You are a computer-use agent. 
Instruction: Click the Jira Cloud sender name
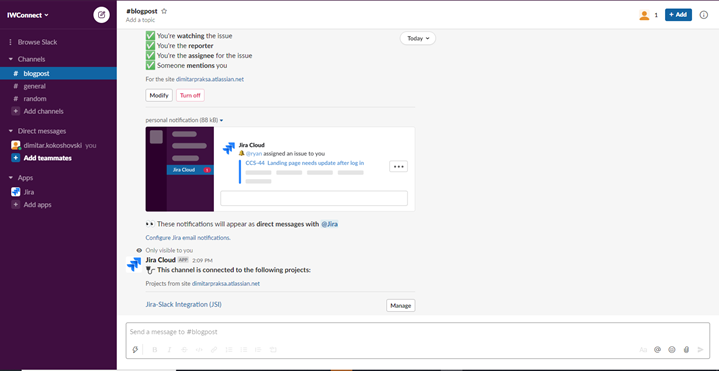(x=160, y=260)
